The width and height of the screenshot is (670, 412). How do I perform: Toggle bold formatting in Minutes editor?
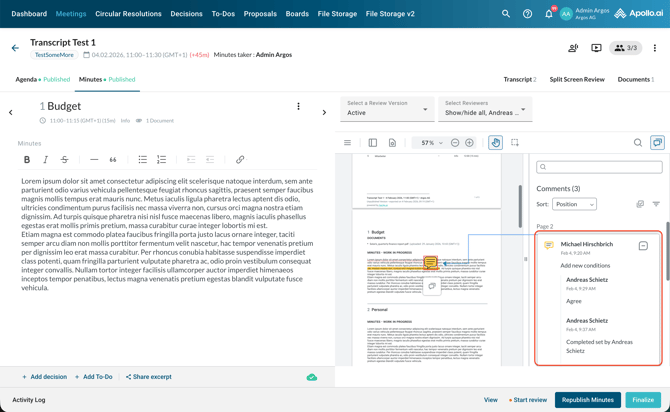pyautogui.click(x=27, y=160)
